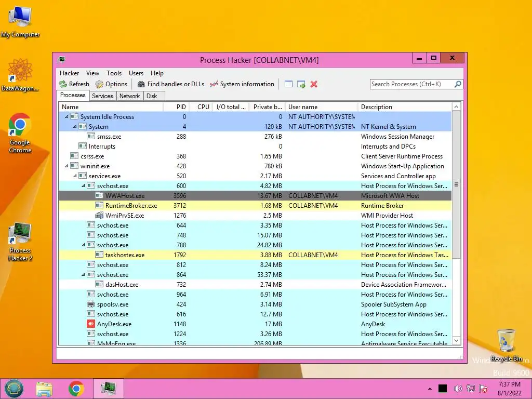Click the red X terminate icon
The height and width of the screenshot is (399, 532).
(x=314, y=84)
